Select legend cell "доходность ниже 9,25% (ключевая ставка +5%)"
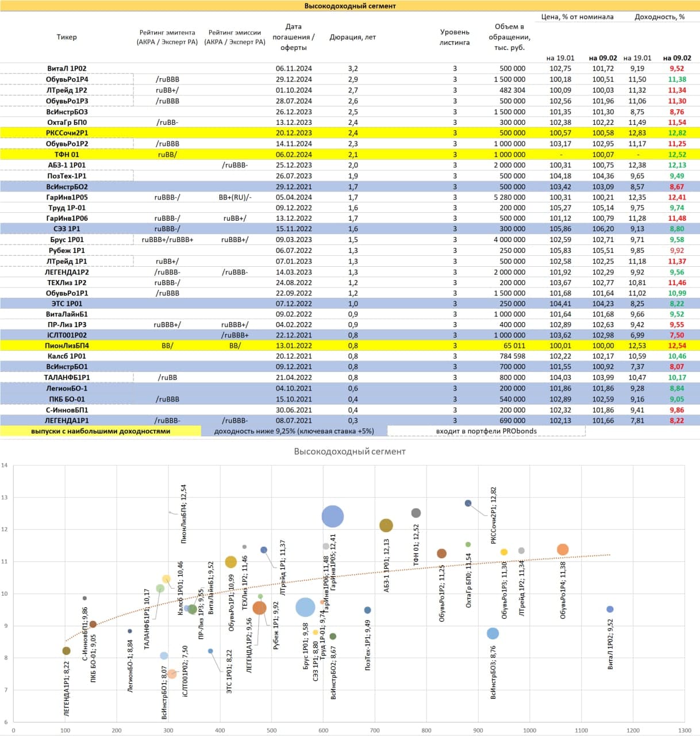This screenshot has width=700, height=736. (x=294, y=431)
